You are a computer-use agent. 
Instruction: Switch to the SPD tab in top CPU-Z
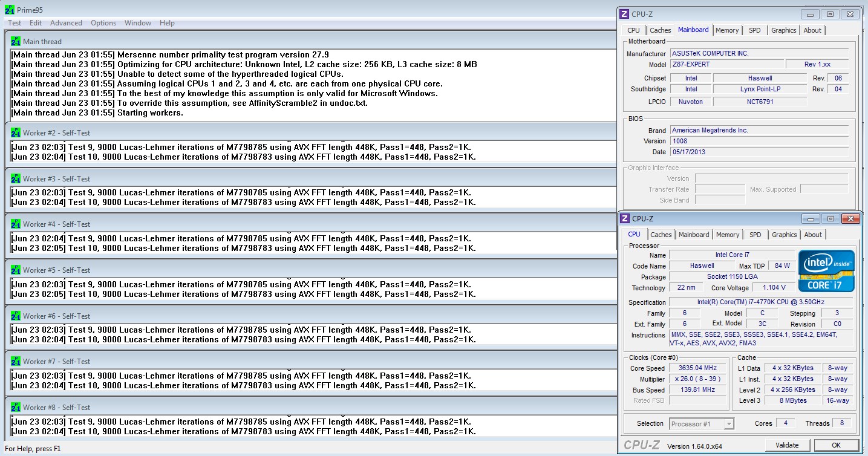pyautogui.click(x=755, y=30)
